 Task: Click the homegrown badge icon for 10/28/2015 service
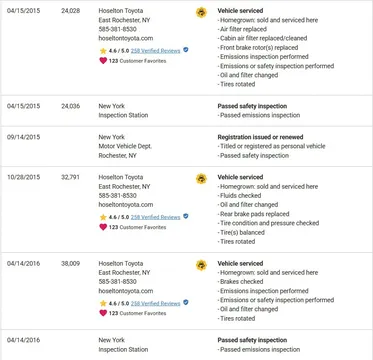tap(201, 179)
